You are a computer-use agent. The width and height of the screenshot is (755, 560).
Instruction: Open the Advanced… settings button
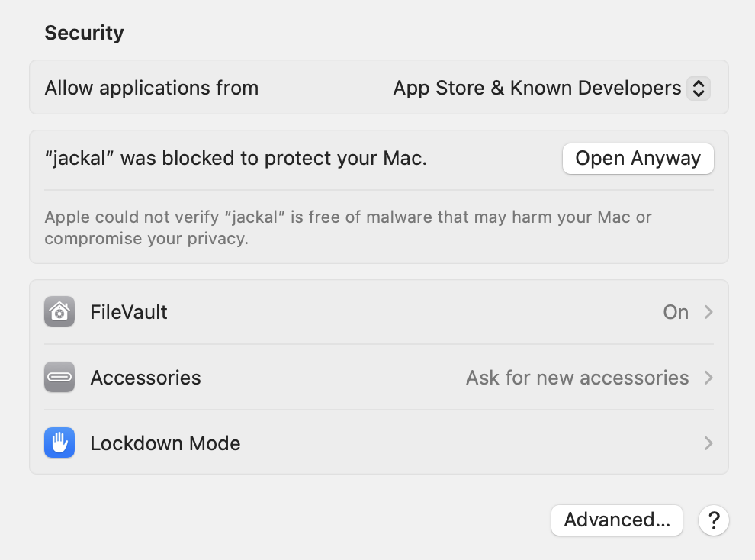616,520
